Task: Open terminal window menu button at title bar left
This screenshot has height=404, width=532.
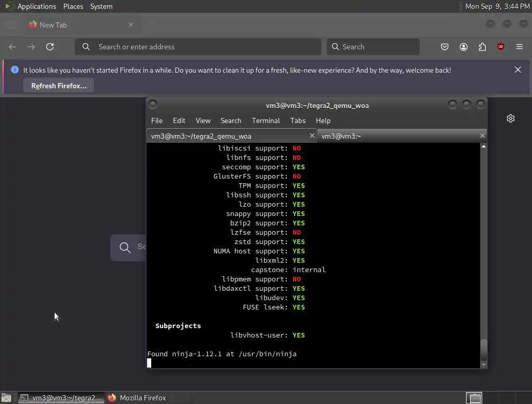Action: 153,104
